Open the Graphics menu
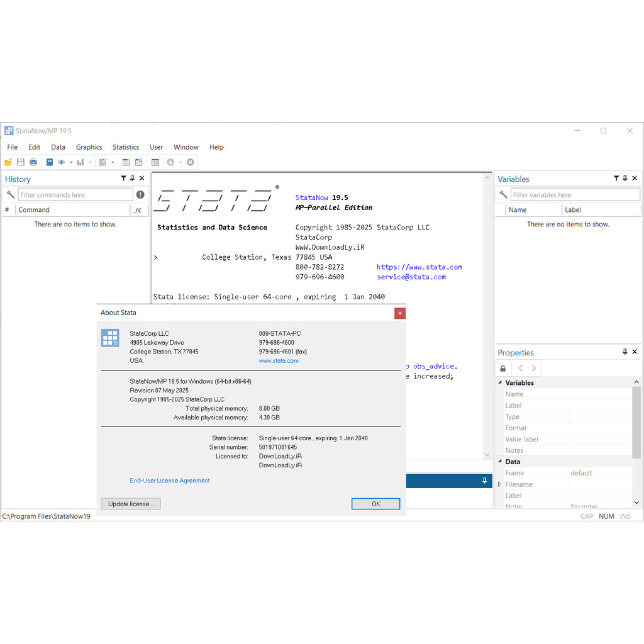Viewport: 644px width, 644px height. tap(89, 147)
